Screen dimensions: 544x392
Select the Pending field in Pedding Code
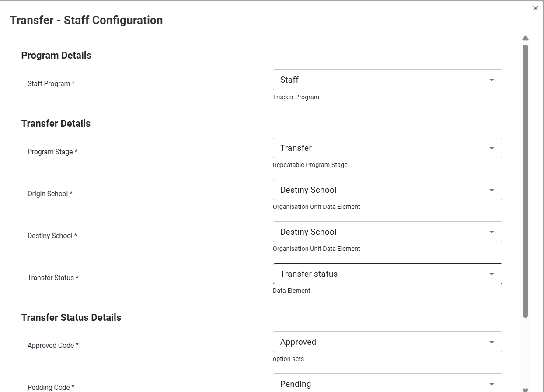point(387,383)
